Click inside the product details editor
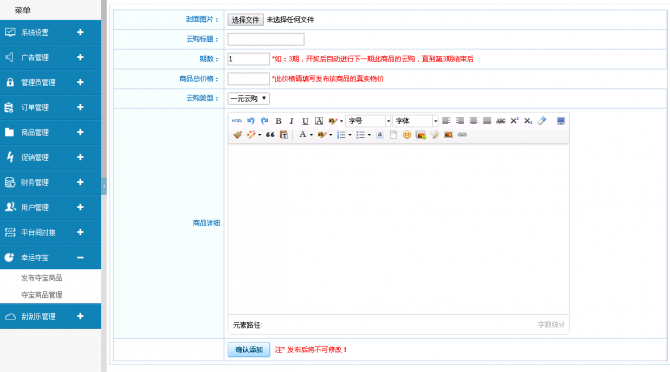 tap(398, 230)
